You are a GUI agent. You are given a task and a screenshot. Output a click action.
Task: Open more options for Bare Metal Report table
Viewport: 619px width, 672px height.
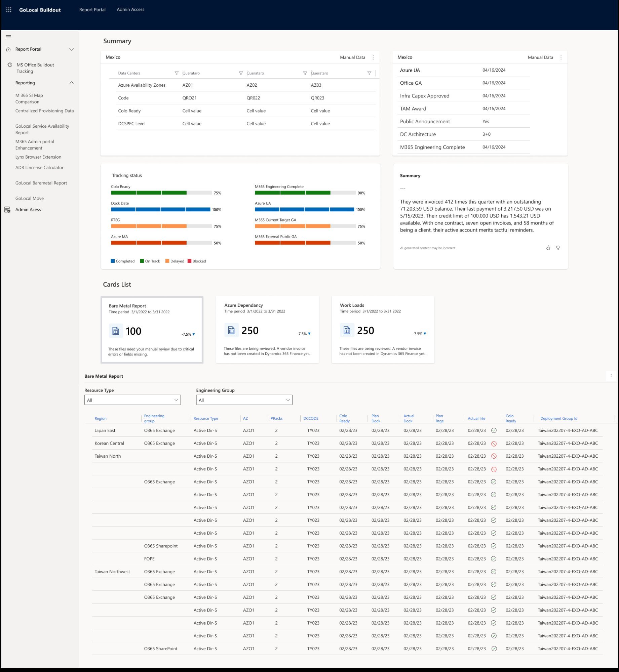tap(611, 376)
